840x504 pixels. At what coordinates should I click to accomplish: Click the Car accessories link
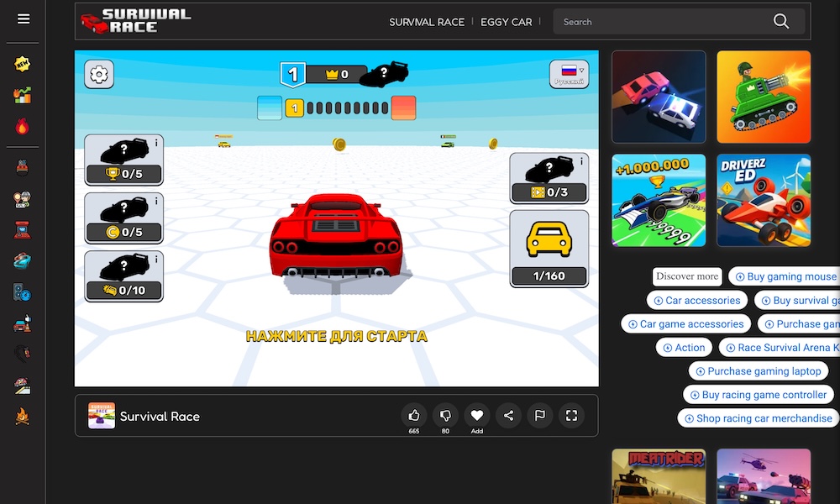tap(696, 300)
